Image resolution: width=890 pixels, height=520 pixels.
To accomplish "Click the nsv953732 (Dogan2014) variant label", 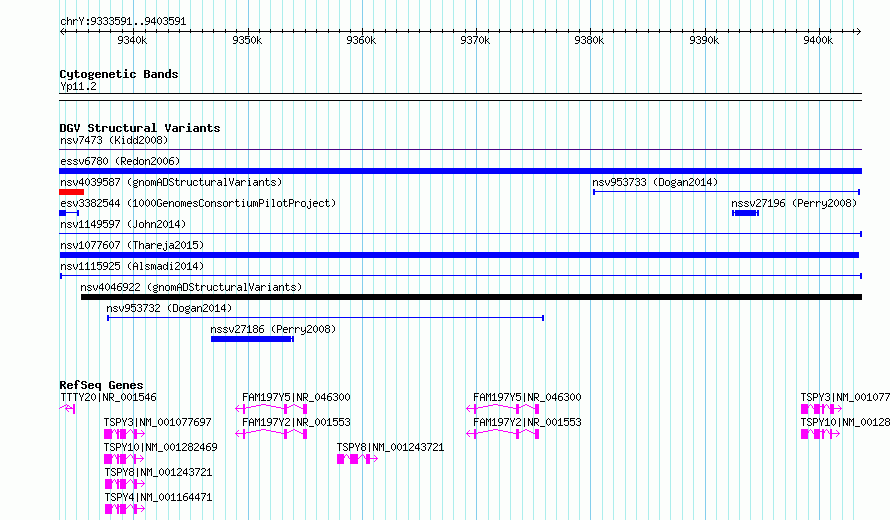I will 169,308.
